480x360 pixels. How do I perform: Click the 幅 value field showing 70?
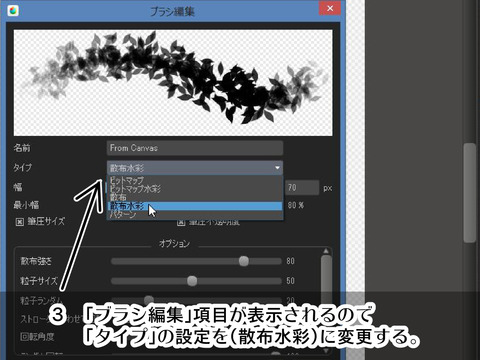302,188
